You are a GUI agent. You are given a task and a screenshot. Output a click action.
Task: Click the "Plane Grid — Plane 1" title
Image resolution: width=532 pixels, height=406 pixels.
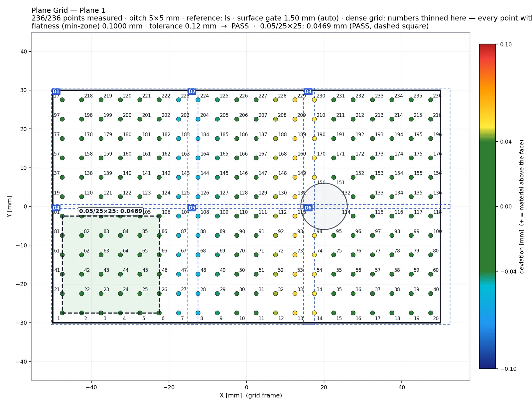(68, 10)
